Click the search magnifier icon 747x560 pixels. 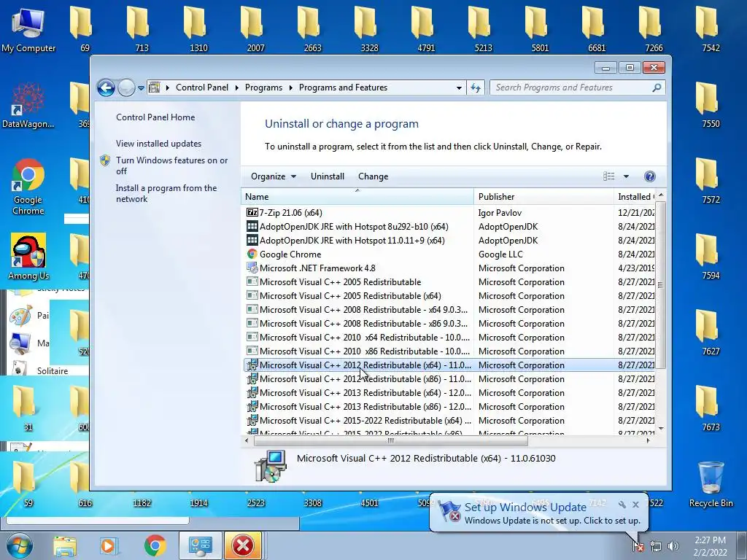click(x=657, y=87)
